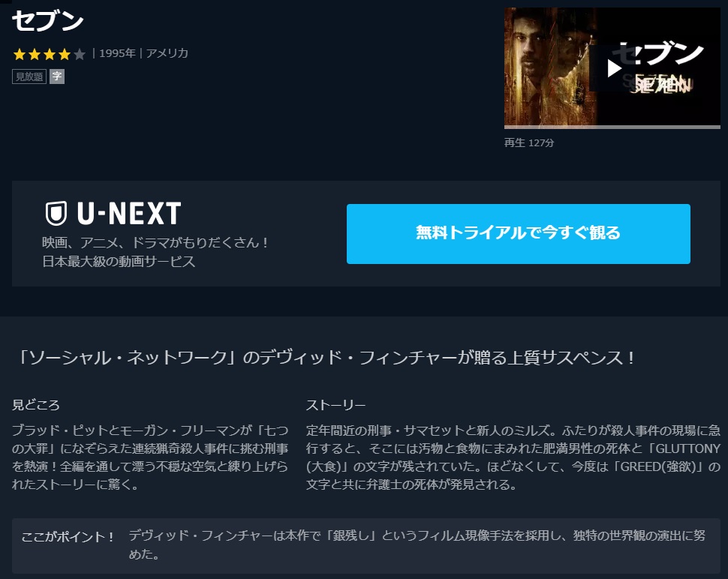Click the fifth grey rating star

(x=80, y=54)
